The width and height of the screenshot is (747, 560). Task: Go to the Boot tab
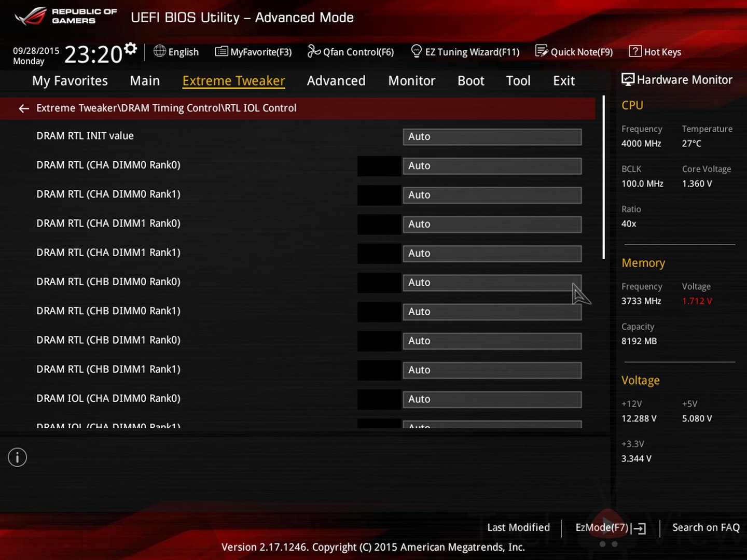[x=471, y=81]
